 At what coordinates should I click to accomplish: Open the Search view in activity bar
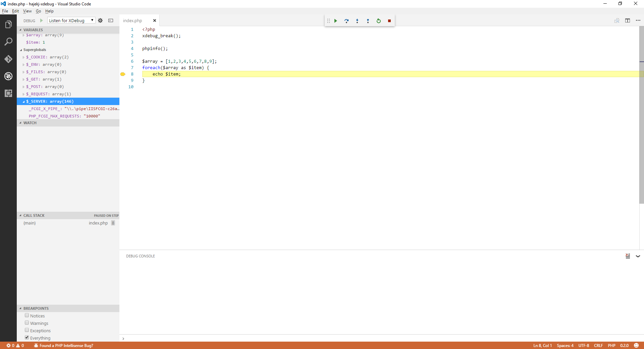(8, 42)
